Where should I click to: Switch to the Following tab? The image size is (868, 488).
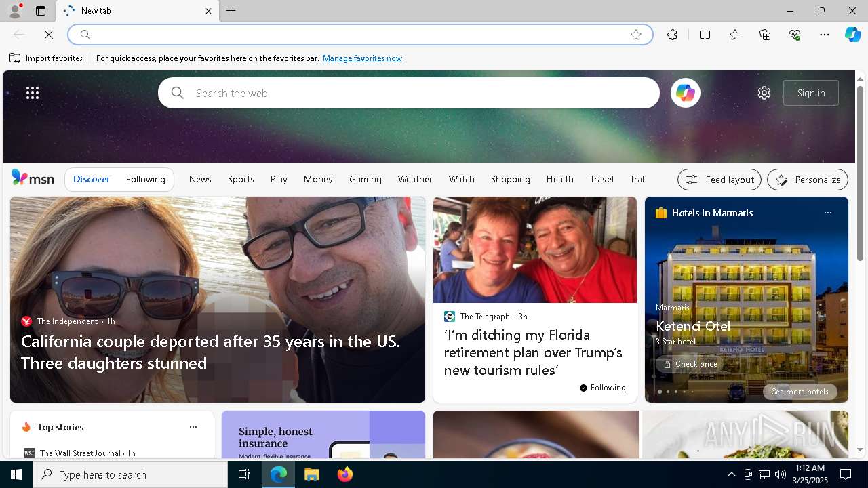pos(145,179)
